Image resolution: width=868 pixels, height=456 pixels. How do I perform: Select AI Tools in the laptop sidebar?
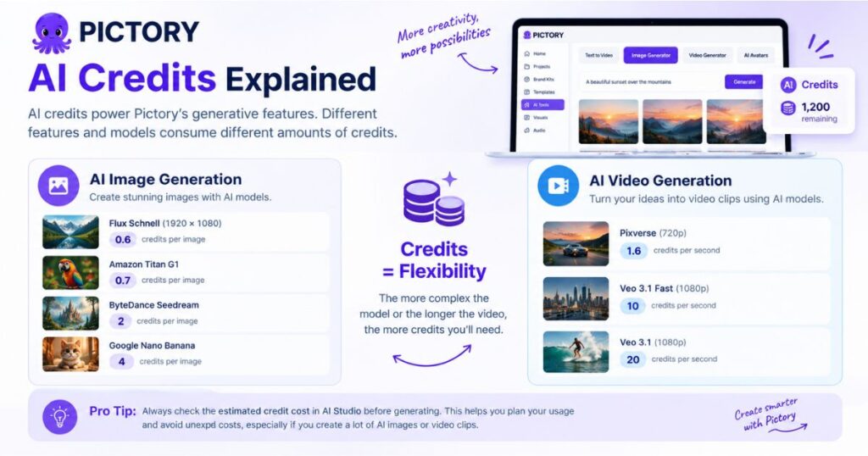tap(542, 104)
